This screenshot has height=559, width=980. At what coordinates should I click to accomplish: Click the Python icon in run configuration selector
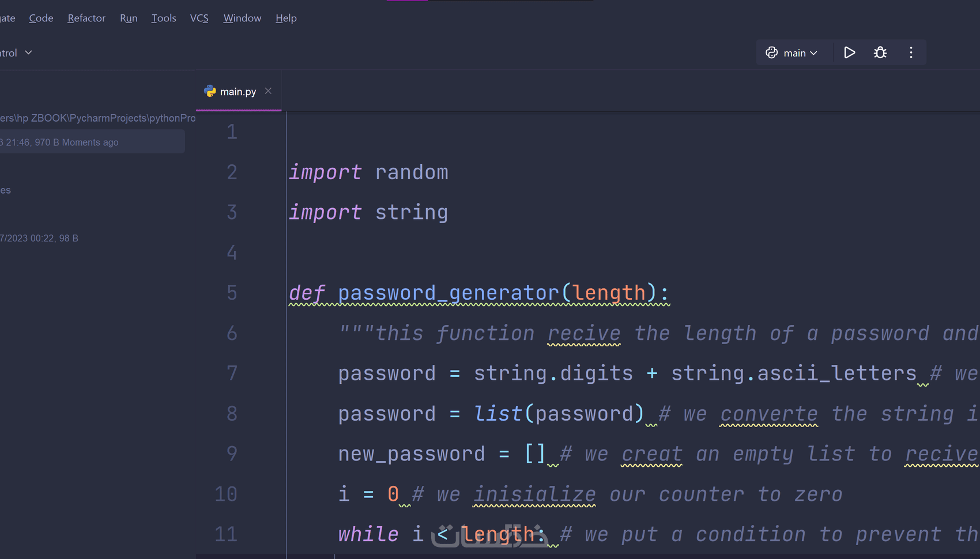771,53
